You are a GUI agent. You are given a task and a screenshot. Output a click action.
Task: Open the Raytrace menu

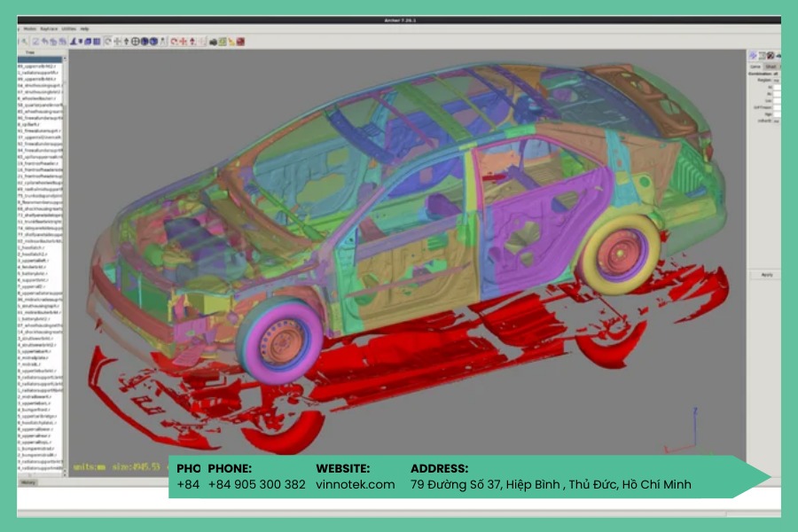point(49,28)
